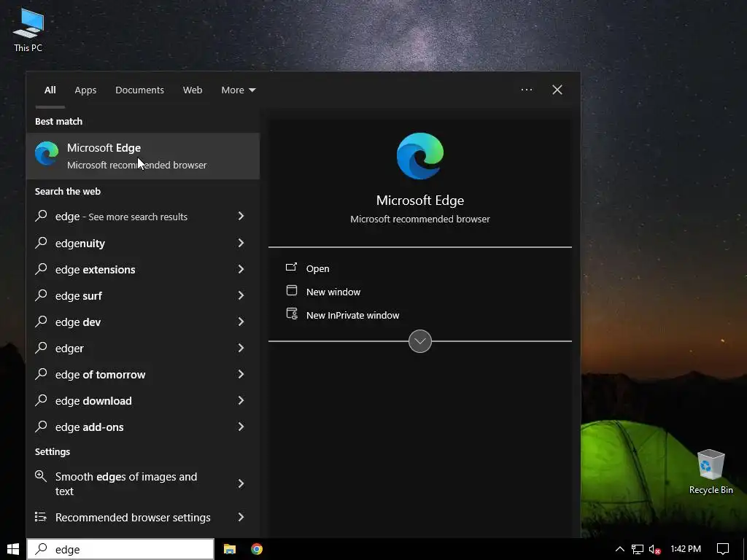Switch to the All tab
747x560 pixels.
(50, 90)
